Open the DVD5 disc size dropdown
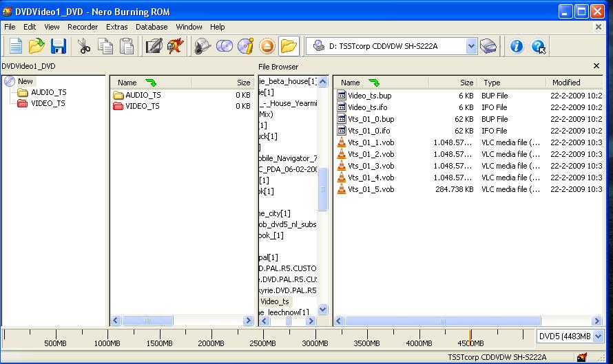This screenshot has height=364, width=613. tap(597, 336)
